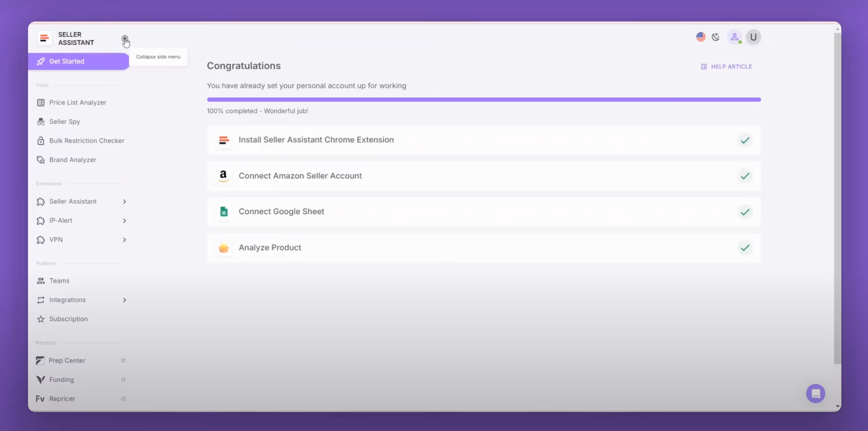Click the US flag language icon
Viewport: 868px width, 431px height.
tap(701, 37)
